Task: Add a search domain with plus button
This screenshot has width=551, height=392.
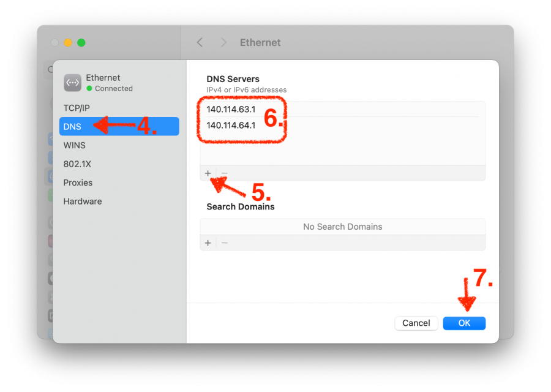Action: click(208, 243)
